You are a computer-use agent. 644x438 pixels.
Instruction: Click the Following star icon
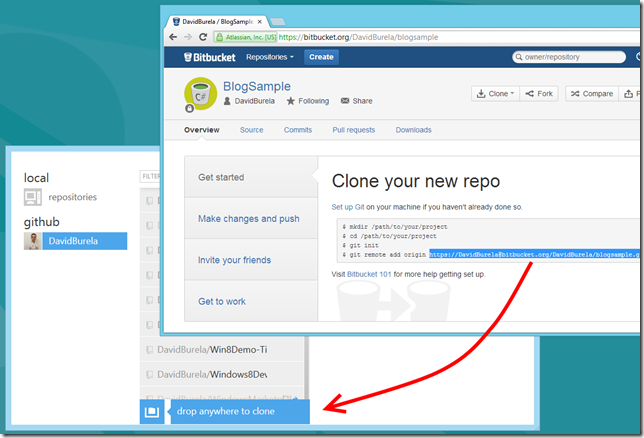pos(290,101)
